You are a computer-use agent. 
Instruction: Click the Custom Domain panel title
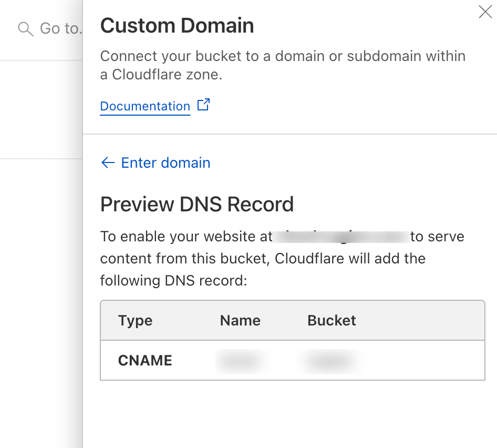click(x=177, y=26)
